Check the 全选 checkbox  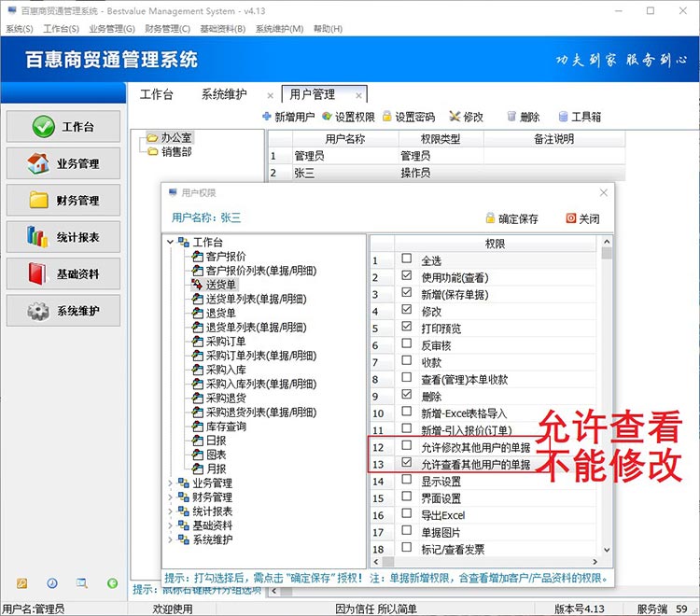click(x=407, y=258)
